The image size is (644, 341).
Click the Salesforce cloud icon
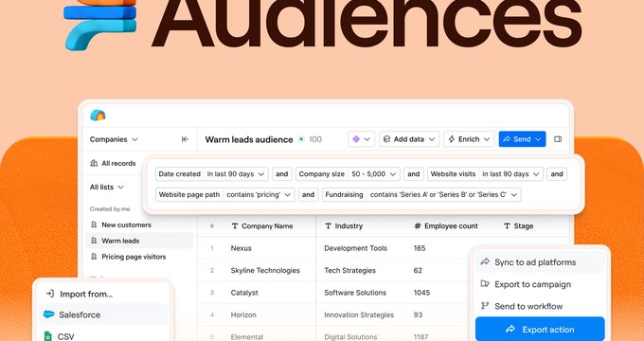(49, 314)
